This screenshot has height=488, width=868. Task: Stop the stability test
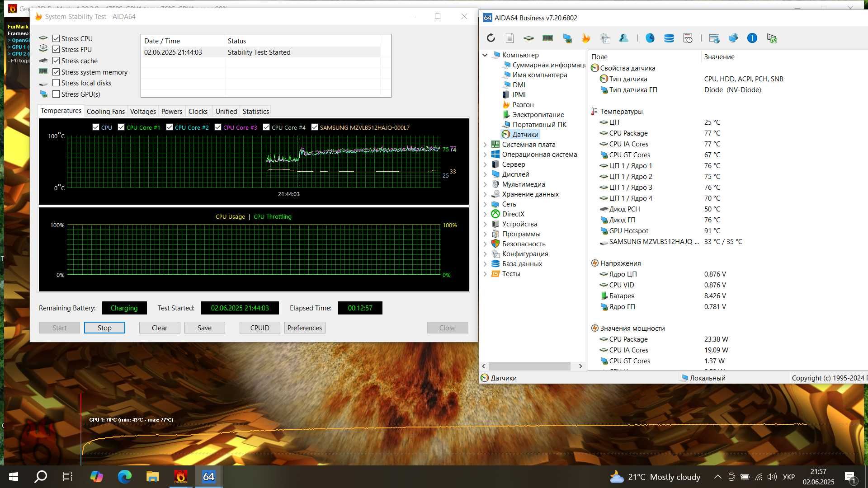click(x=104, y=328)
